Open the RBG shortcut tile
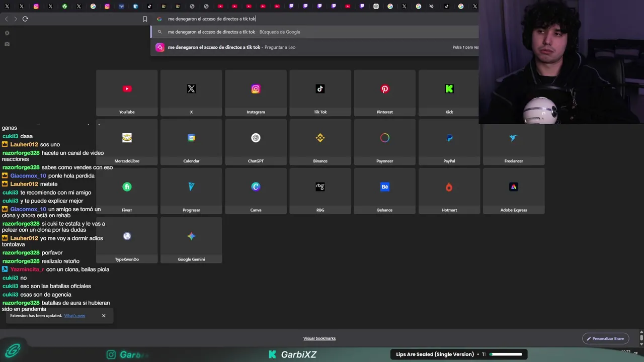Screen dimensions: 644x362 [320, 191]
